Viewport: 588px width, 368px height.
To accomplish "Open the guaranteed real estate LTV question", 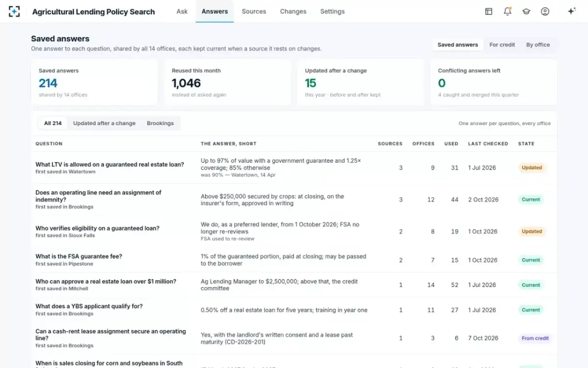I will (x=110, y=164).
